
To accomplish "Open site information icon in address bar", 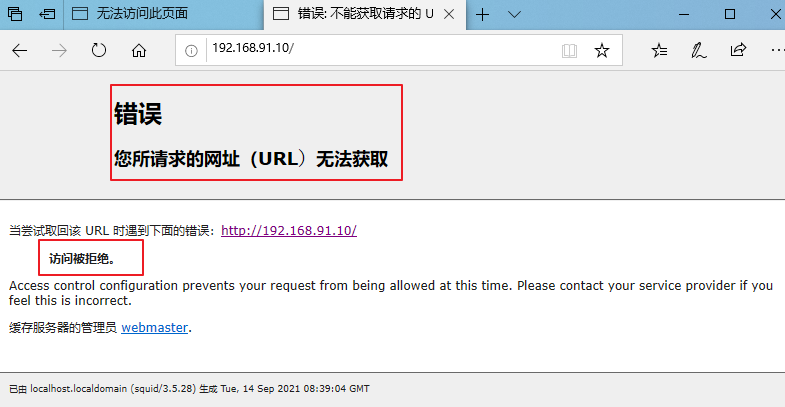I will [x=191, y=51].
